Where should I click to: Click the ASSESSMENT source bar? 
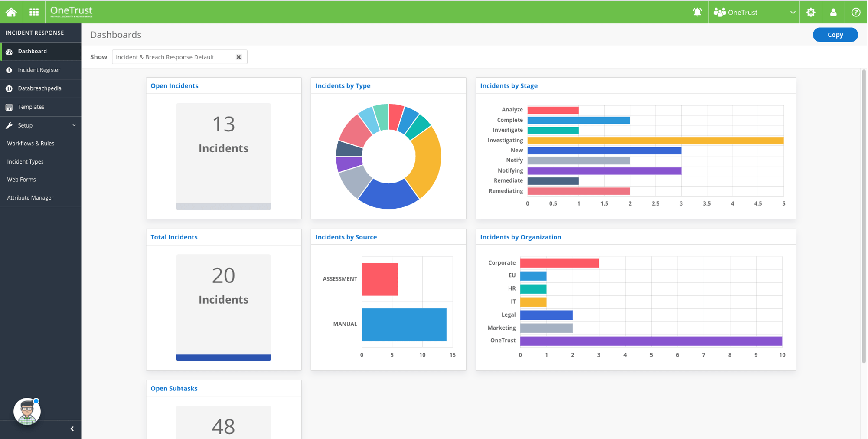pyautogui.click(x=380, y=279)
